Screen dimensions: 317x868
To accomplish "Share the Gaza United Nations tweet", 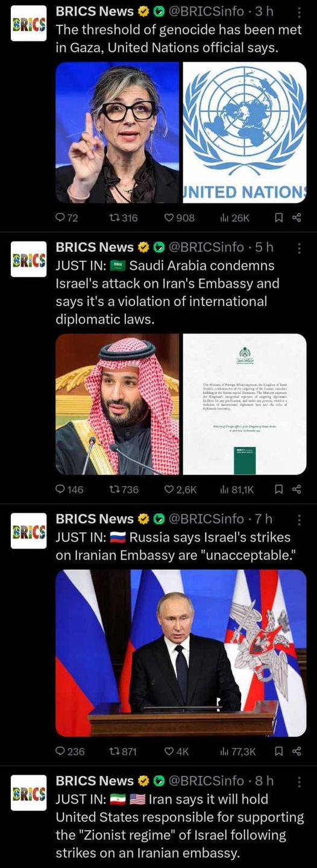I will (x=297, y=217).
